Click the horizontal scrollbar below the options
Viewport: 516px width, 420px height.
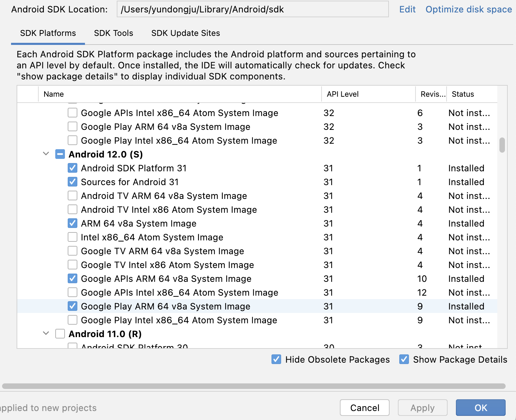point(254,386)
